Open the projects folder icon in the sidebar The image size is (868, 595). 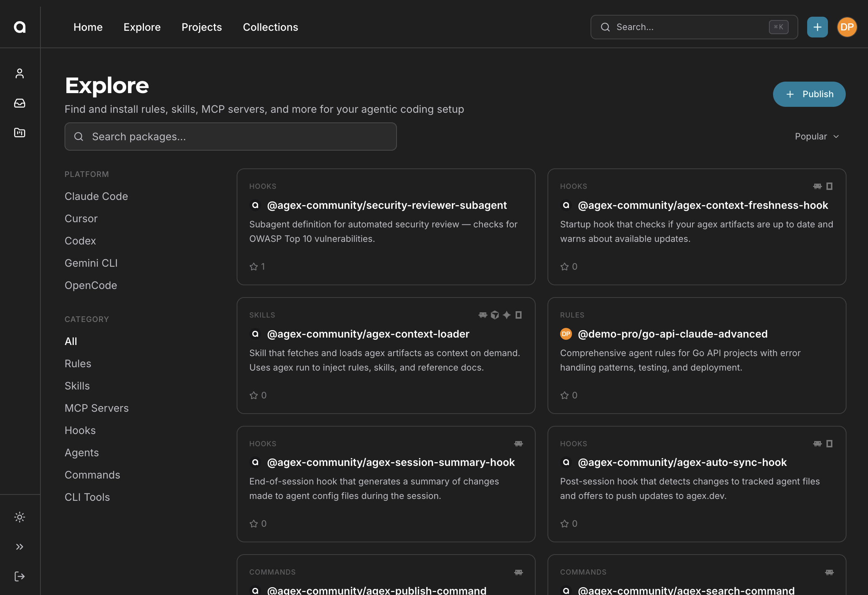[20, 132]
